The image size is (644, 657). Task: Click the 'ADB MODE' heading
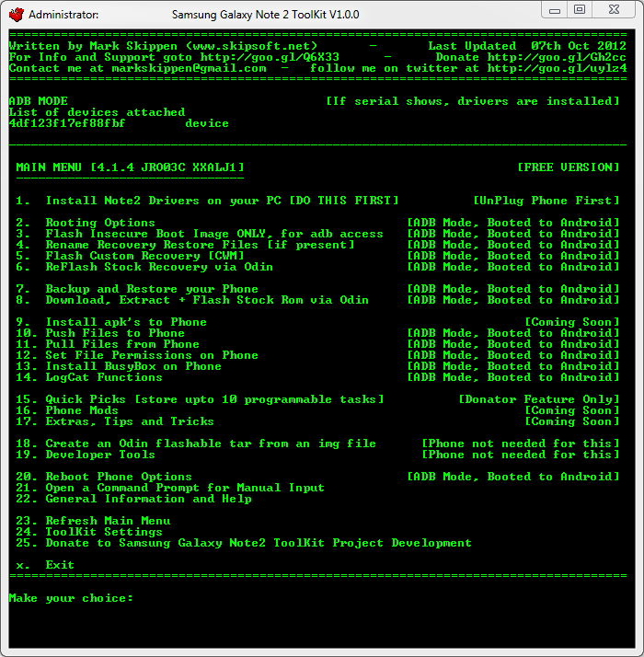[x=38, y=101]
